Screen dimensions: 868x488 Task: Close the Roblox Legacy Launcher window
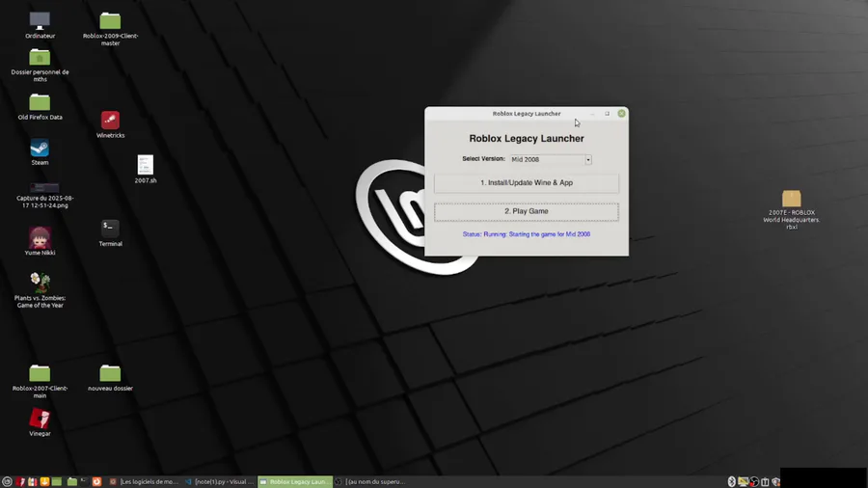click(x=622, y=114)
